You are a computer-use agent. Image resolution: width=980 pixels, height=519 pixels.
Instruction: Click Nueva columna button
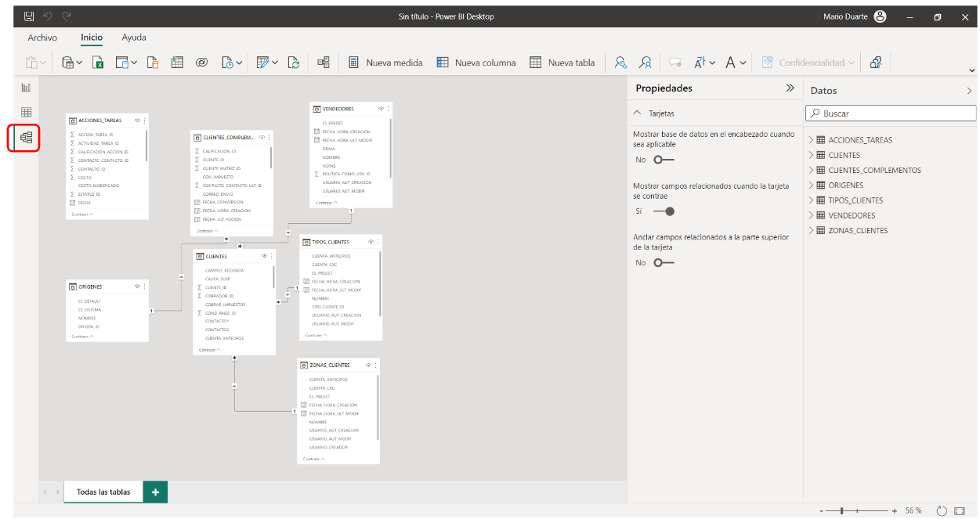(476, 63)
